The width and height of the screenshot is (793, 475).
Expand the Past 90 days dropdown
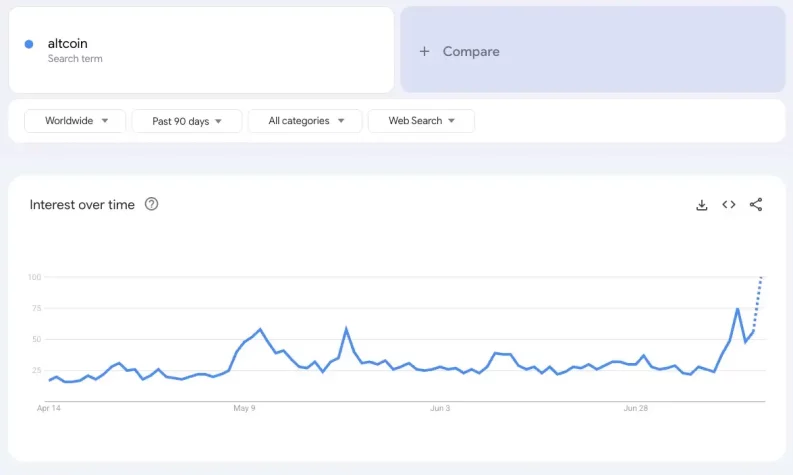[187, 121]
